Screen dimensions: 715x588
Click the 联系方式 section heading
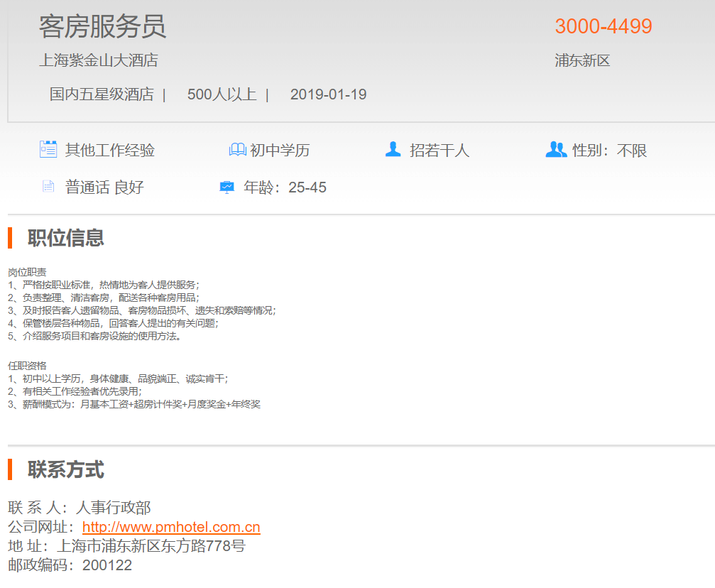[x=66, y=469]
